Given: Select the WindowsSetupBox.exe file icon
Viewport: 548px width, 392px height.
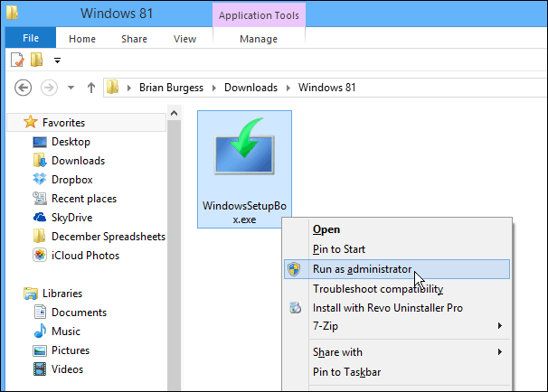Looking at the screenshot, I should point(244,146).
